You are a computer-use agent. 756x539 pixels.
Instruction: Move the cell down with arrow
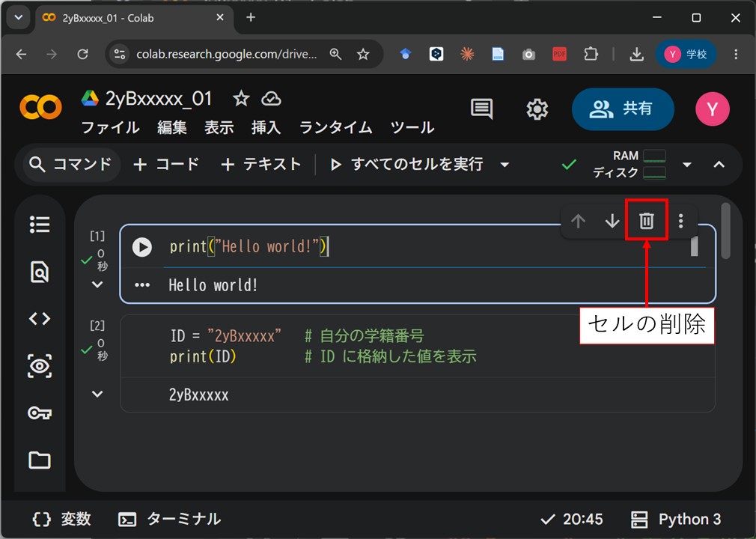tap(612, 222)
